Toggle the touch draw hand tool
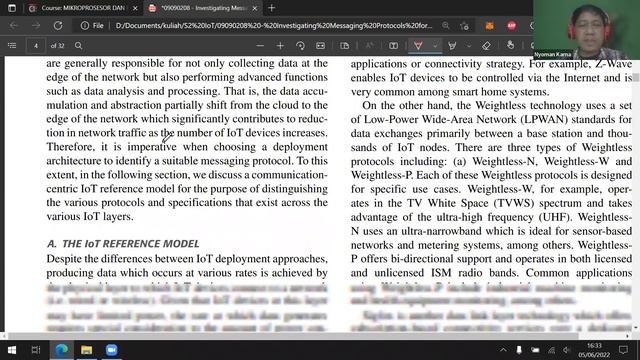The image size is (640, 360). (x=510, y=45)
